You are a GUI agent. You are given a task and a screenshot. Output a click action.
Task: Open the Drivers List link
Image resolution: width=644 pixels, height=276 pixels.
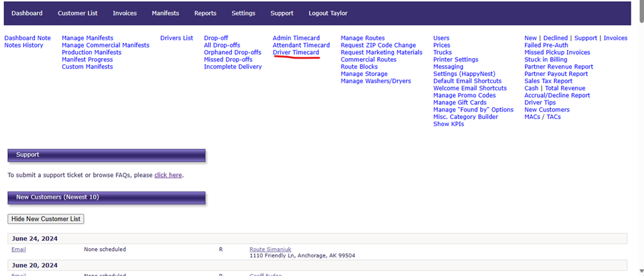(176, 38)
